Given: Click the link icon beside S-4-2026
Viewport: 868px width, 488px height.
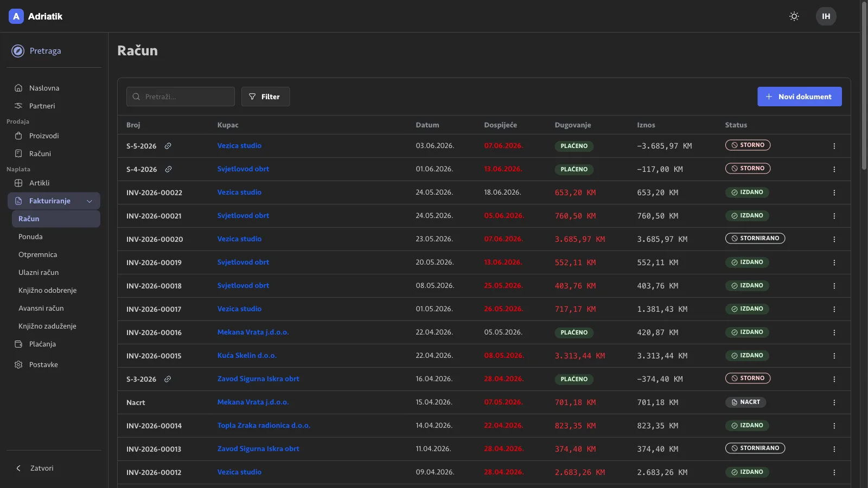Looking at the screenshot, I should tap(169, 169).
